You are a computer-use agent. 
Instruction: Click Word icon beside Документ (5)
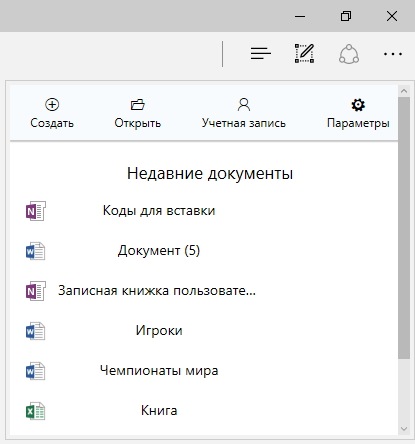pos(35,251)
